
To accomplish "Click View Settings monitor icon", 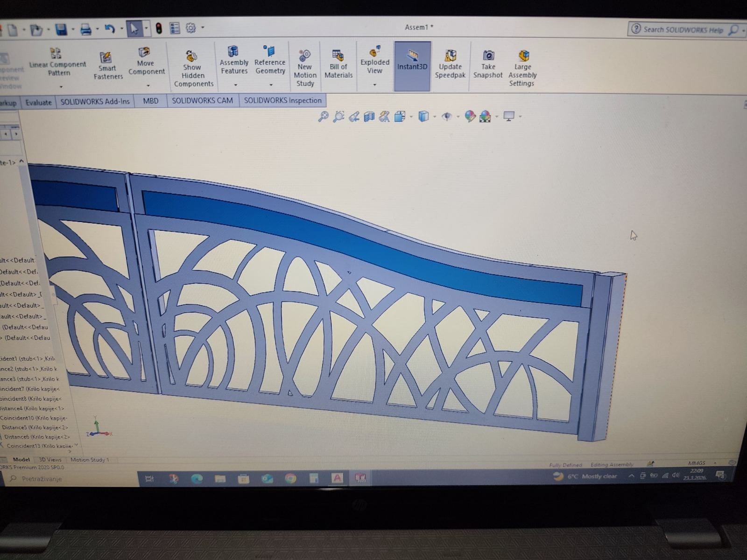I will (x=509, y=117).
